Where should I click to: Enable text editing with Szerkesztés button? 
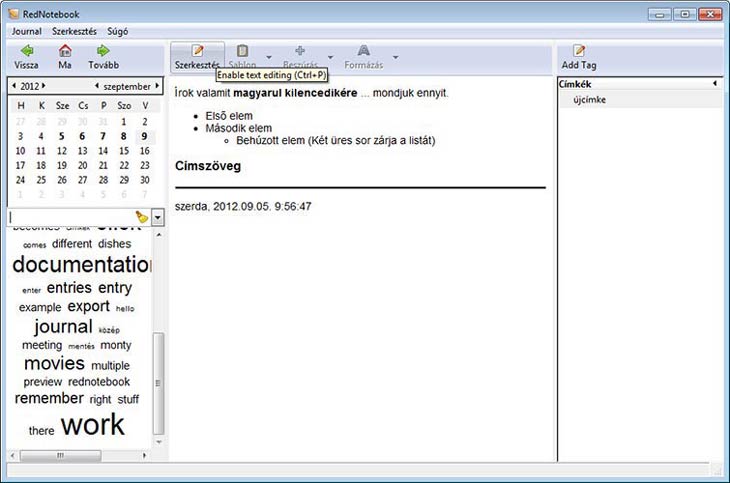click(x=197, y=56)
